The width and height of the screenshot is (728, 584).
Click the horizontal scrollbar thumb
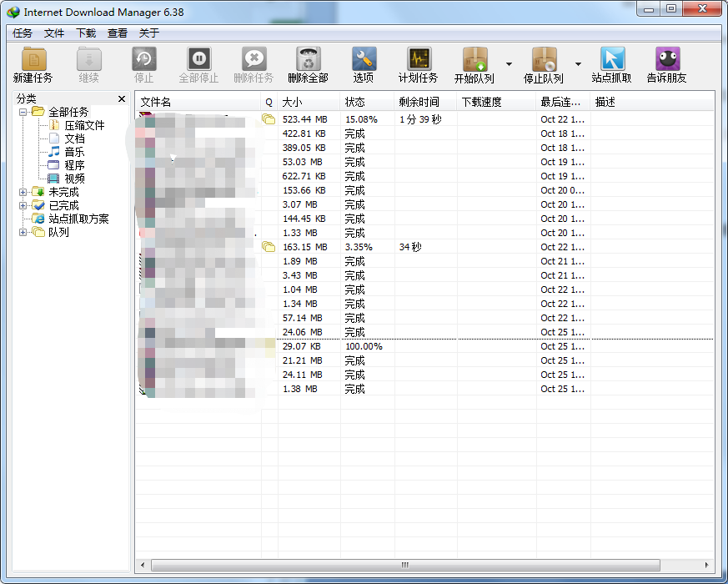pyautogui.click(x=405, y=565)
